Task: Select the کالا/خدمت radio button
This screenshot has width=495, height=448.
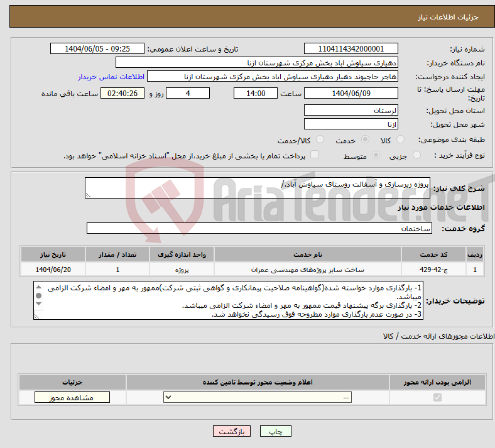Action: 320,139
